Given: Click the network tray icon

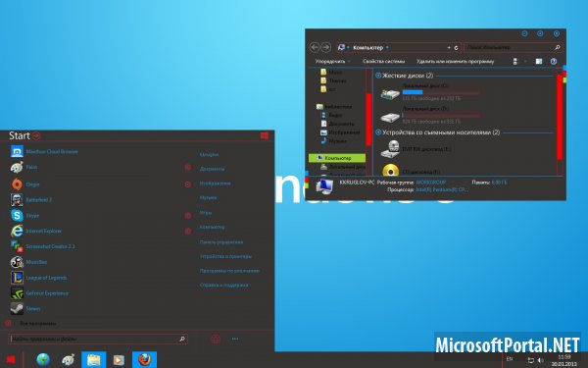Looking at the screenshot, I should point(530,360).
